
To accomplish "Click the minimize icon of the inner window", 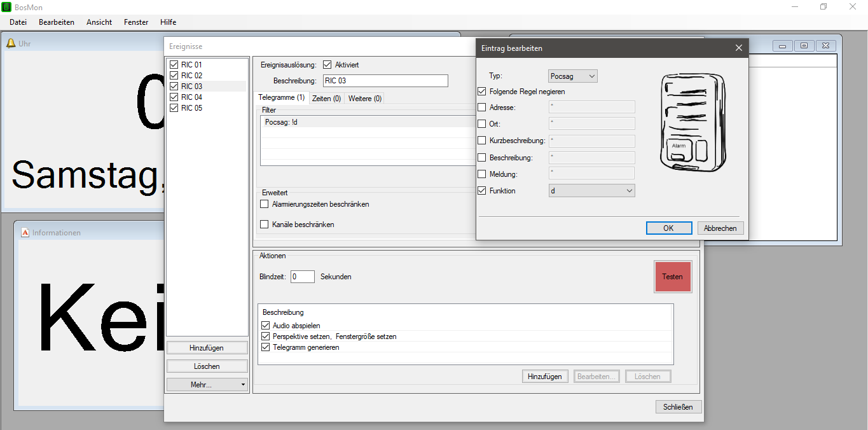I will pyautogui.click(x=782, y=45).
